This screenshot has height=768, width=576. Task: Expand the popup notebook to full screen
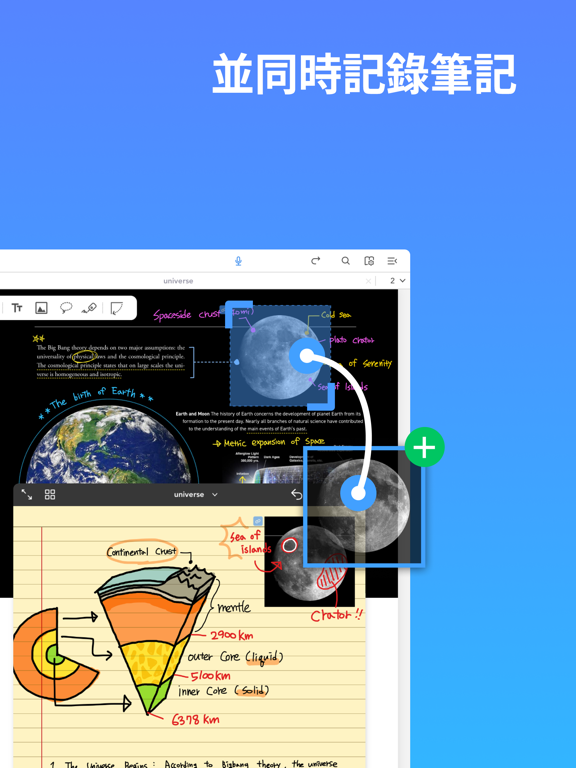[27, 495]
